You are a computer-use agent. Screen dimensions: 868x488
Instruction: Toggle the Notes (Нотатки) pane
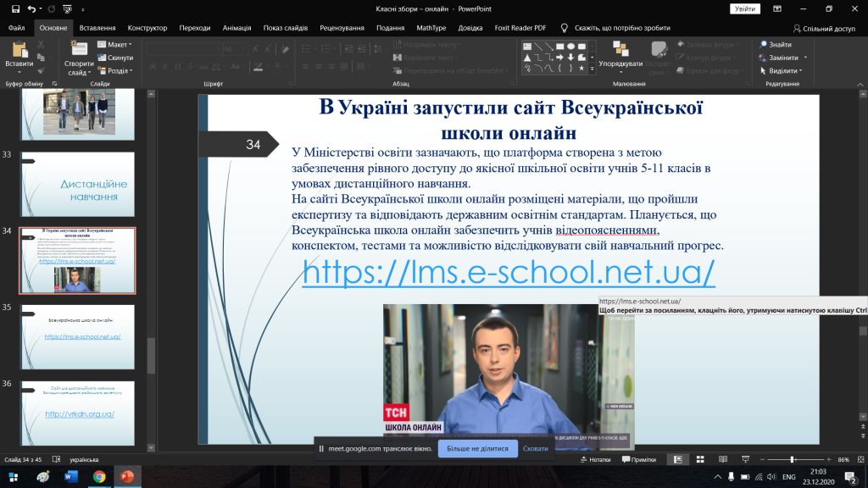595,459
